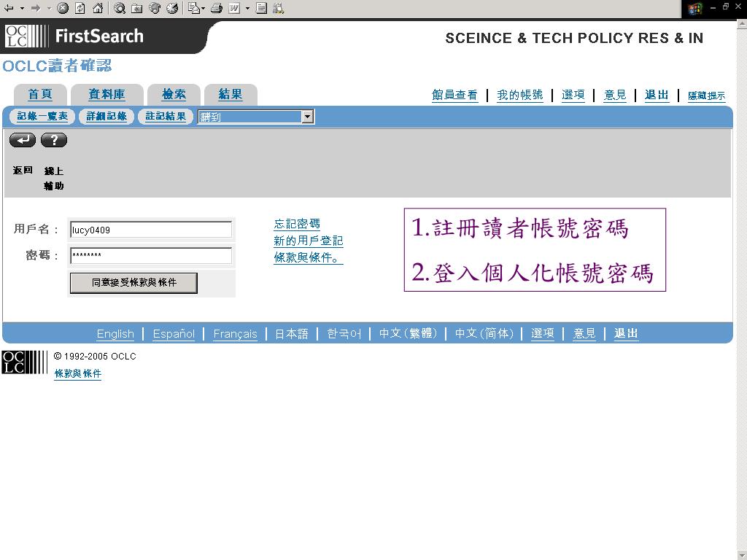Click the 意見 link in top navigation
Image resolution: width=747 pixels, height=560 pixels.
click(x=614, y=96)
